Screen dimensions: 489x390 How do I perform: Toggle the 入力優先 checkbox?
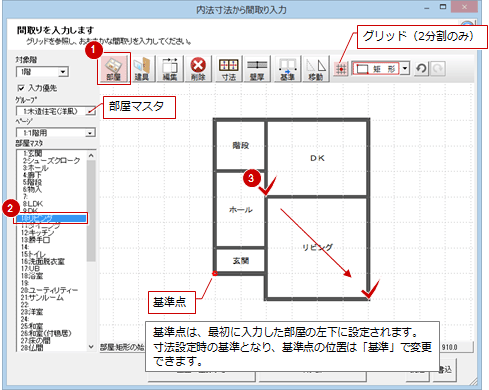(21, 88)
